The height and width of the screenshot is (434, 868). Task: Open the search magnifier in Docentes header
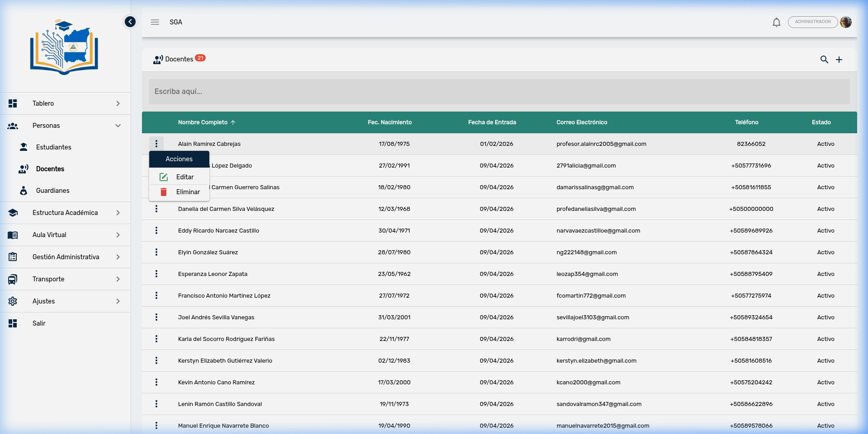824,60
